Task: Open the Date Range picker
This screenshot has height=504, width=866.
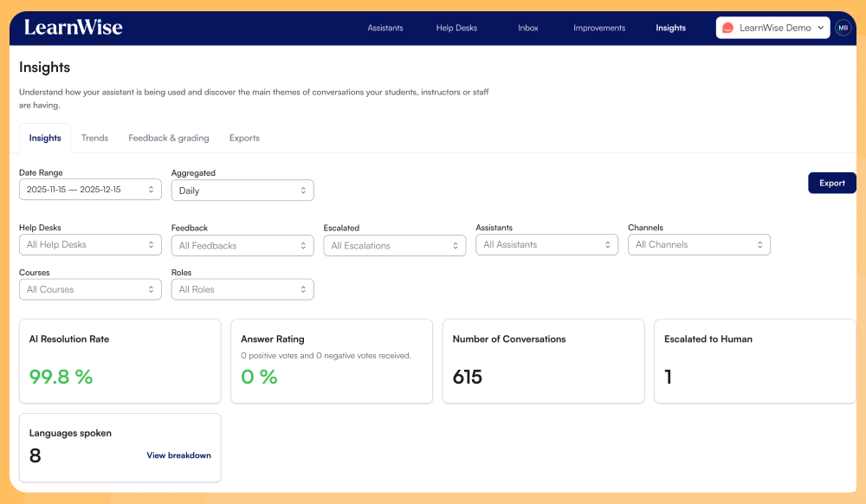Action: tap(90, 190)
